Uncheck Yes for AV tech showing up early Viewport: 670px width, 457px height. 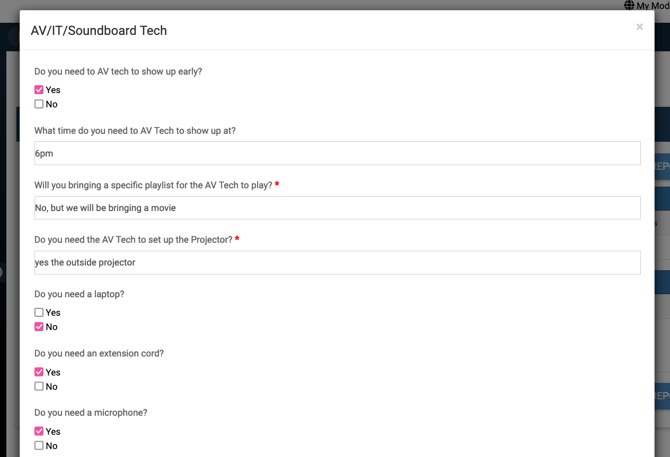point(39,90)
